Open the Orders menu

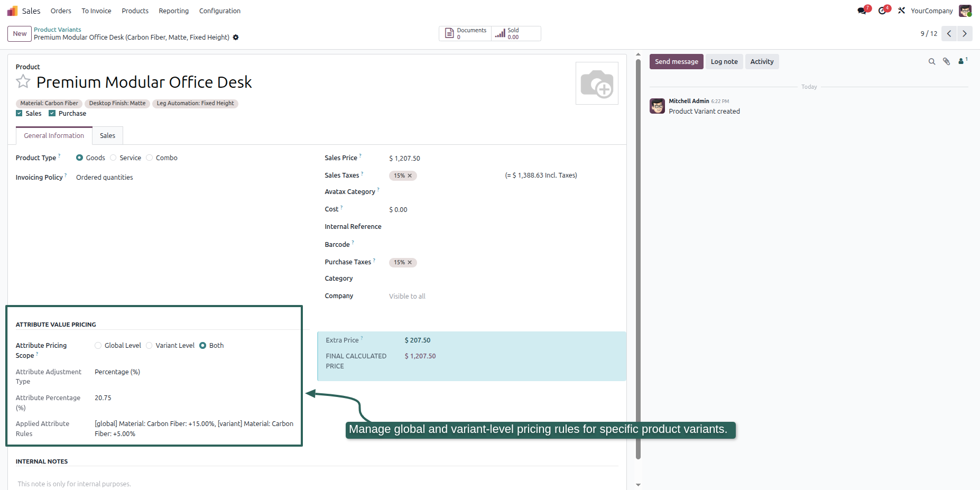(x=61, y=11)
